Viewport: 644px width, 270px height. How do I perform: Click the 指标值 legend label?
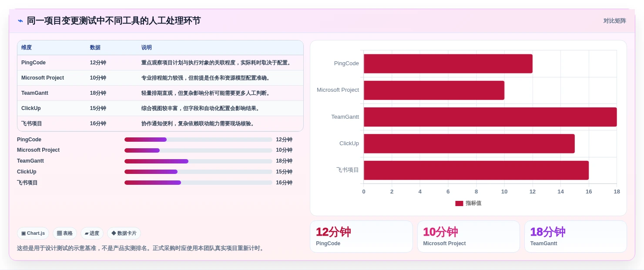473,203
